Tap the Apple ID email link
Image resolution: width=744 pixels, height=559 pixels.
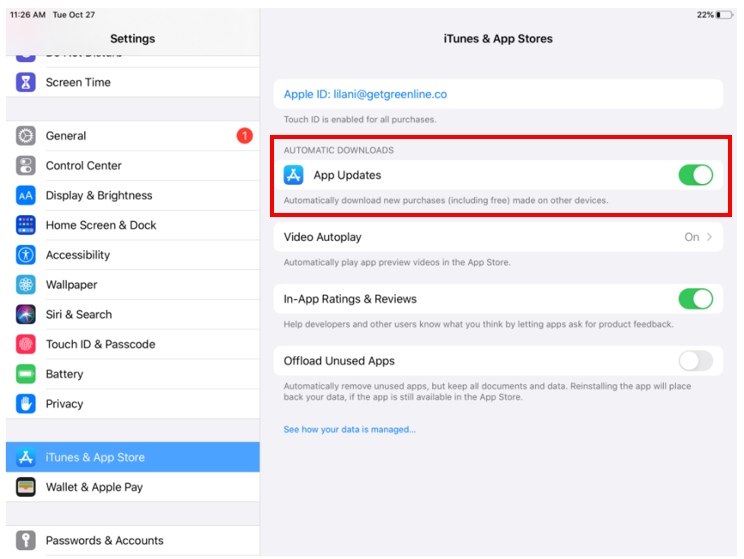tap(365, 94)
